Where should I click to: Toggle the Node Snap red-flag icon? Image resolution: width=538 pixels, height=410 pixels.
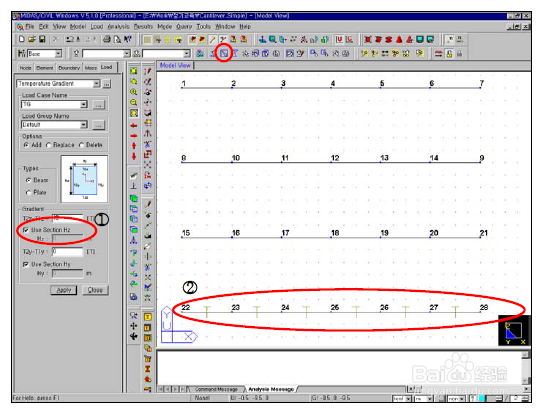tap(193, 39)
